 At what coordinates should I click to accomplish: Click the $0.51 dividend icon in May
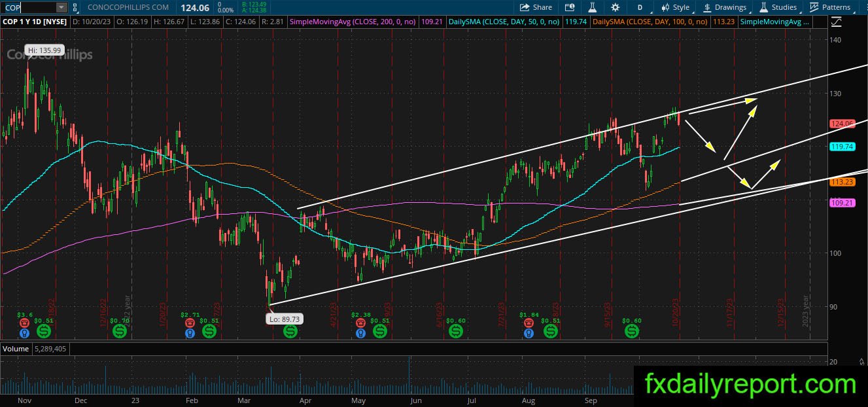pos(379,332)
